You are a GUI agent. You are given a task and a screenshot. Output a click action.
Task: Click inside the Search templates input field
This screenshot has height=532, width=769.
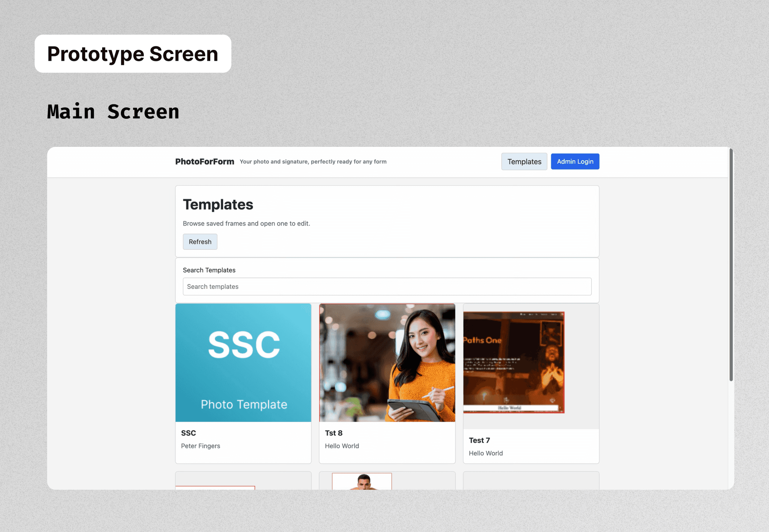(387, 286)
